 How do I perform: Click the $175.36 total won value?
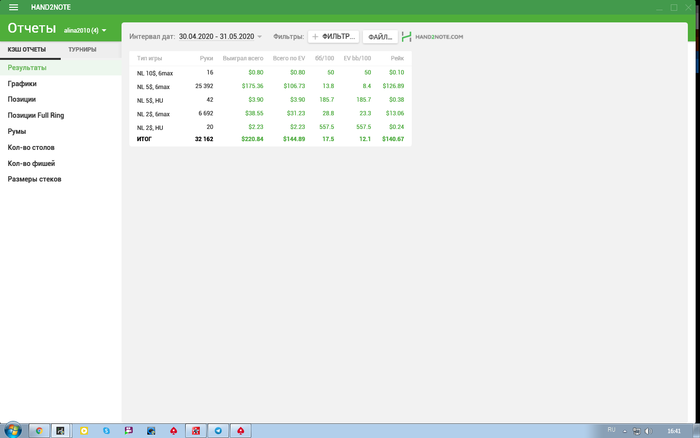point(252,86)
